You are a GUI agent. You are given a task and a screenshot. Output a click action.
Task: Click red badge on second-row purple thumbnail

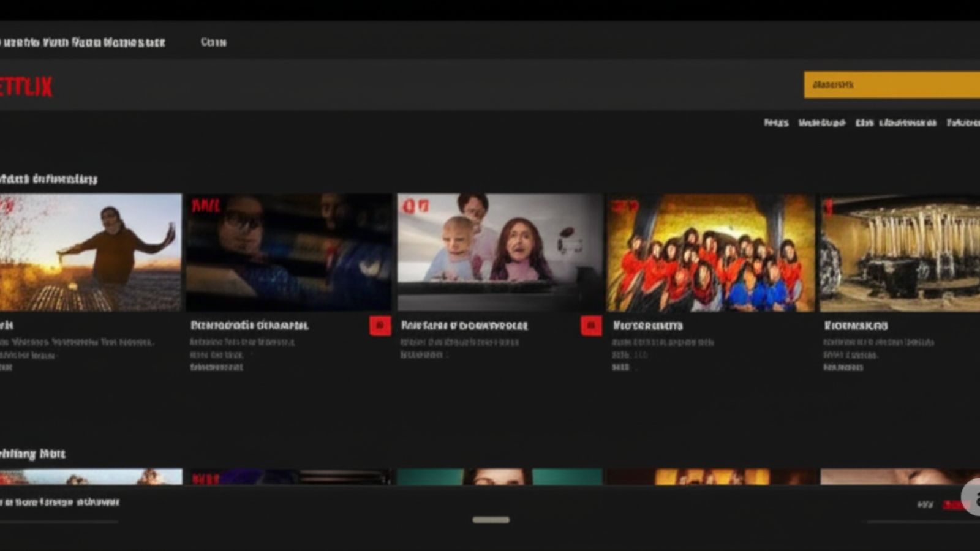pos(205,478)
